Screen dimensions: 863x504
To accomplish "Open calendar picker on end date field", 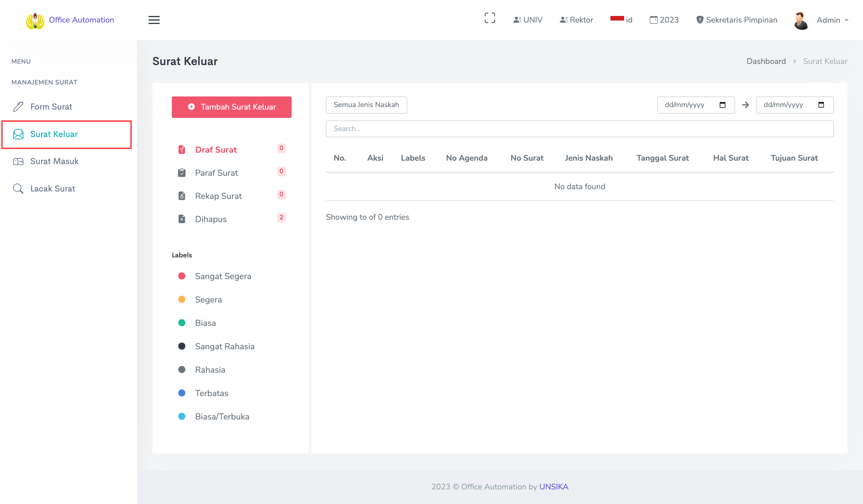I will 821,105.
